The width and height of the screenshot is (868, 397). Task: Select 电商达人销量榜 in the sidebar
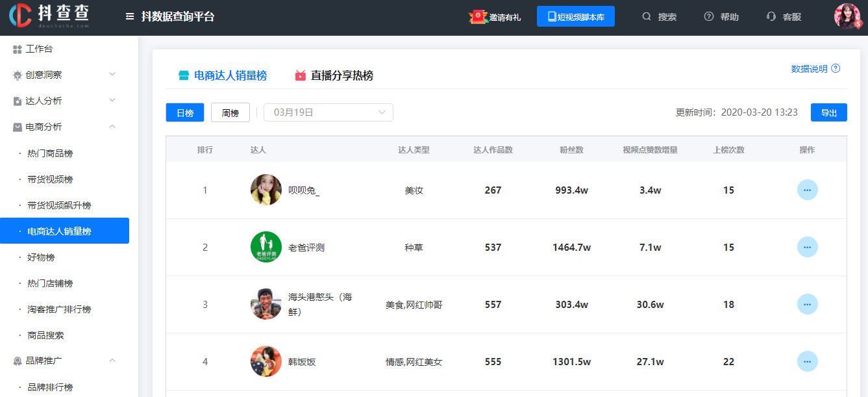[x=65, y=231]
